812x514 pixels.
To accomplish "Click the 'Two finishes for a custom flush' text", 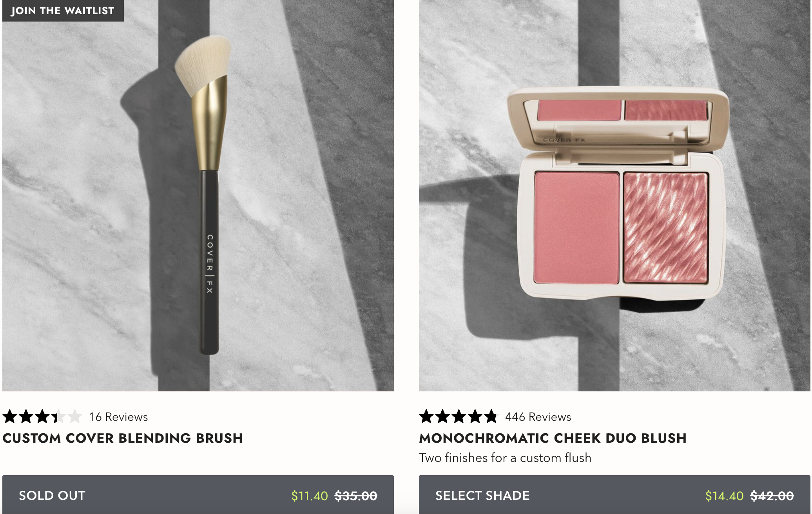I will (x=505, y=458).
